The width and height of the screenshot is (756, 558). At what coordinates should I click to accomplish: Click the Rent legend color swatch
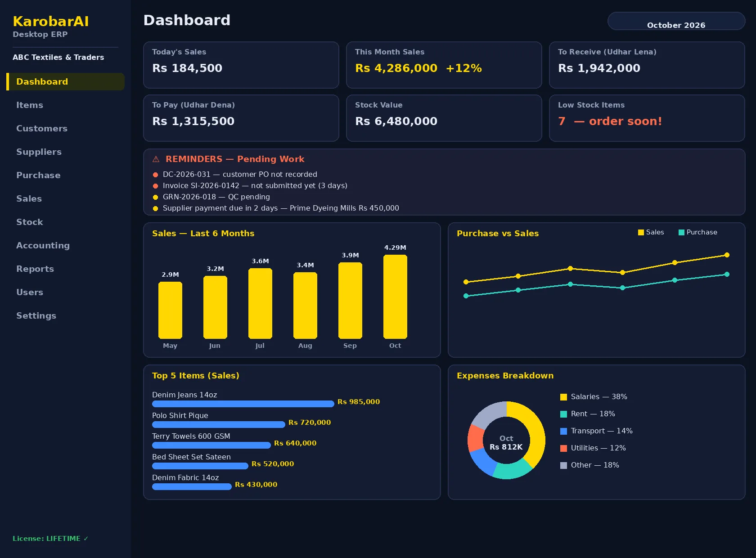[x=563, y=414]
